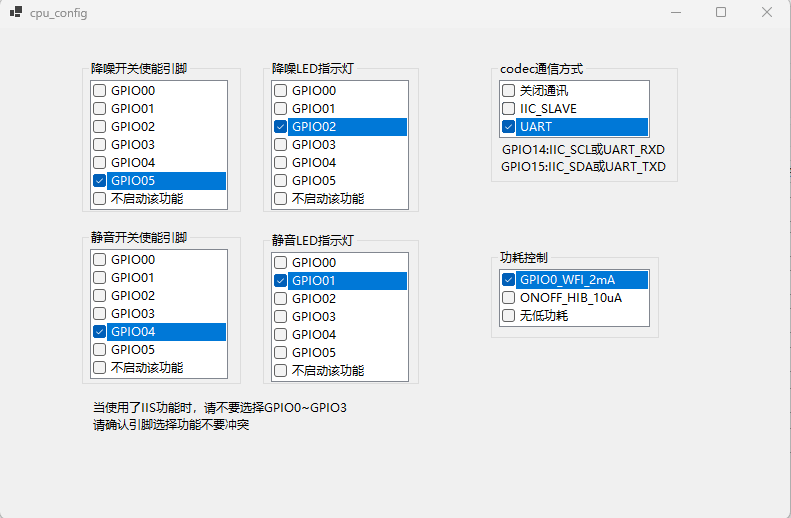791x518 pixels.
Task: Check GPIO02 in 静音开关使能引脚 list
Action: pyautogui.click(x=100, y=296)
